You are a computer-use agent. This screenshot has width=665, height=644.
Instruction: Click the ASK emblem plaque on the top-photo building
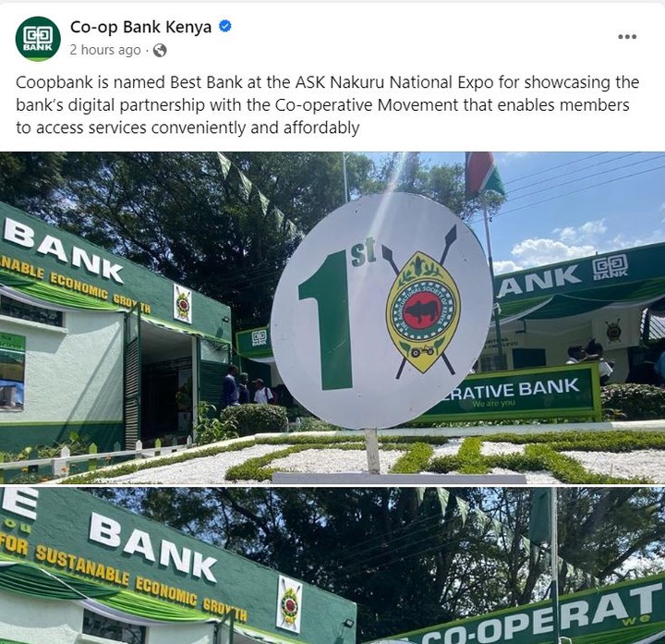182,303
